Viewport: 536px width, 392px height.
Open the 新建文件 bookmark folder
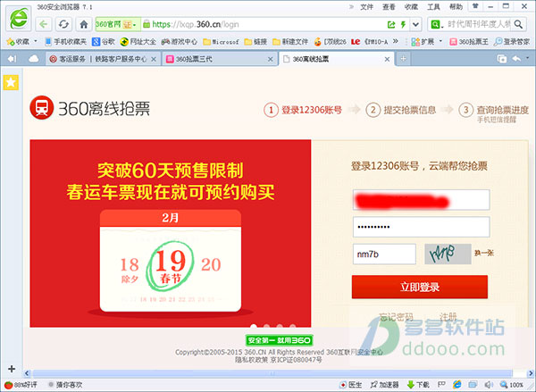(290, 42)
